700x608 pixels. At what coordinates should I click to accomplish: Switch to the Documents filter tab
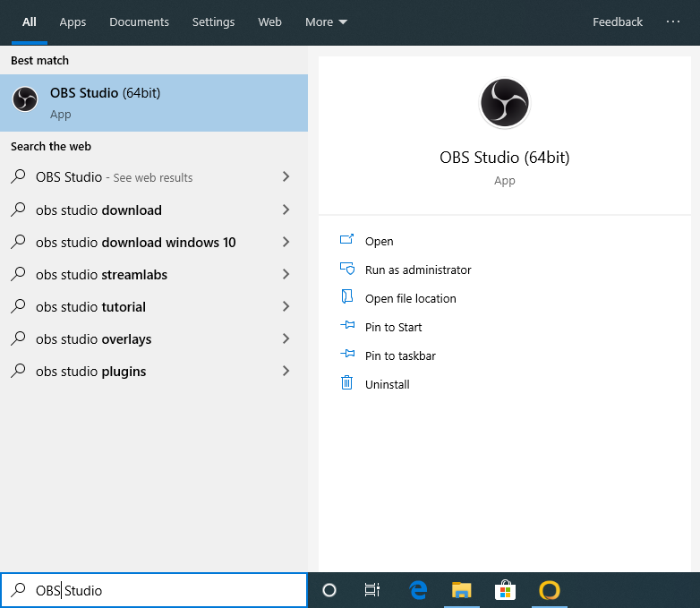139,21
